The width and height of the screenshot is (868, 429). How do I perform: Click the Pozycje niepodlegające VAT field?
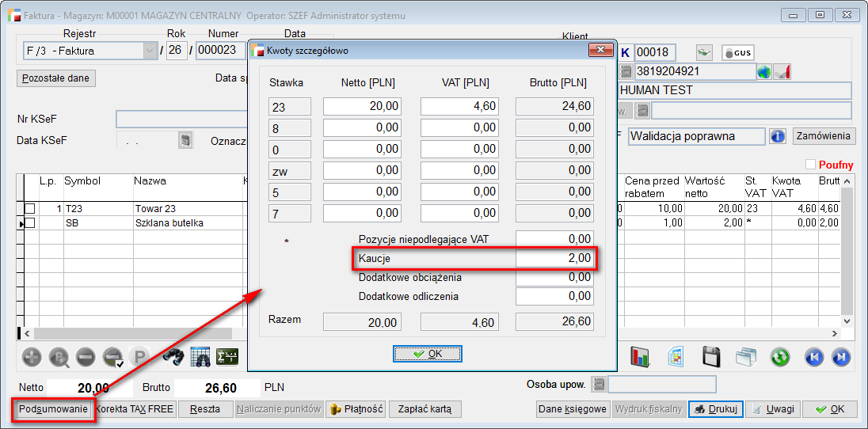click(x=554, y=239)
